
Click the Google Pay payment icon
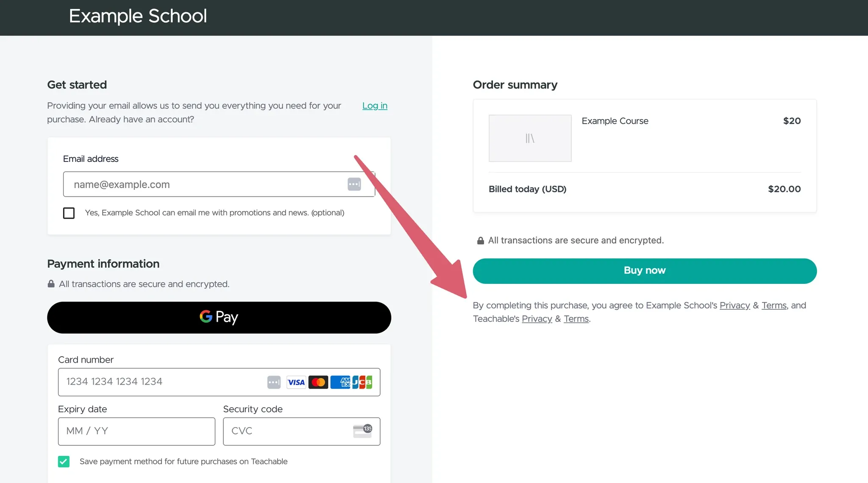(x=219, y=317)
